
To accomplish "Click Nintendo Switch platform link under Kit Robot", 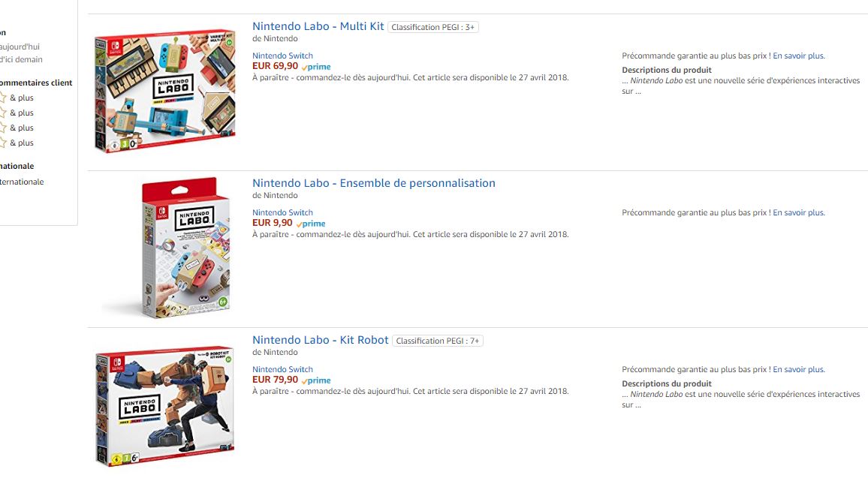I will [x=282, y=369].
